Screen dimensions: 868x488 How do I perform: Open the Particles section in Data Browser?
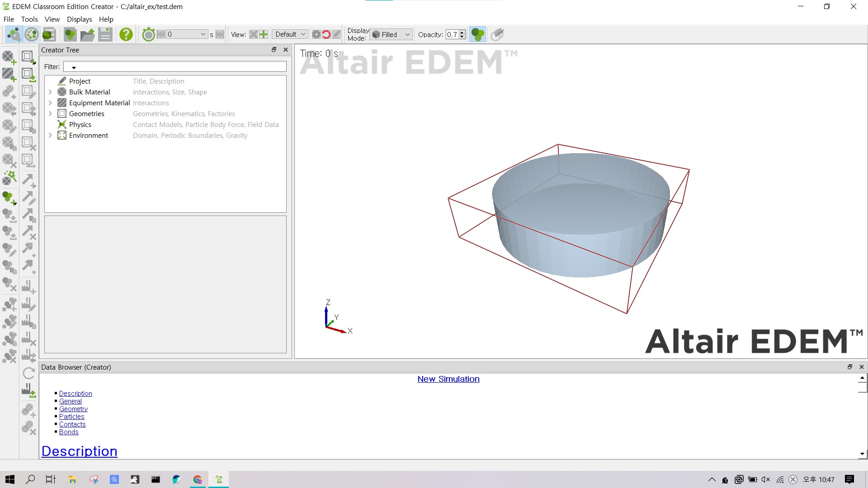(71, 416)
